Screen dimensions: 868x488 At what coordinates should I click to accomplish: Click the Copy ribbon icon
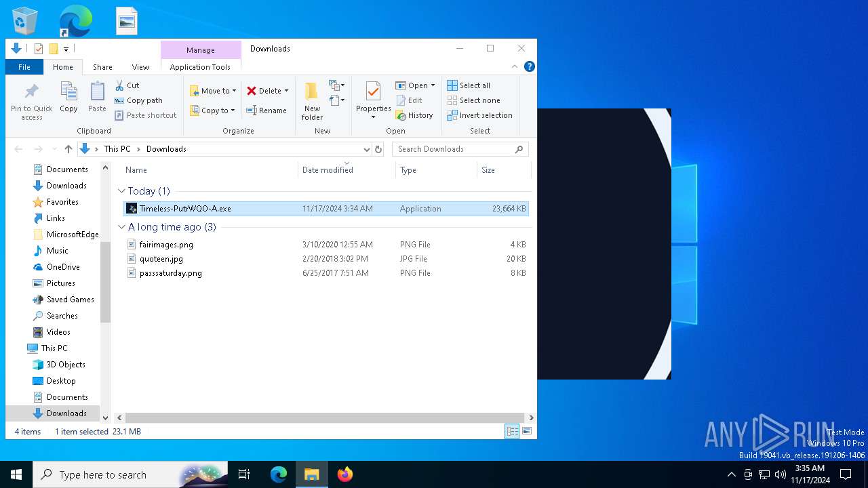click(x=68, y=97)
